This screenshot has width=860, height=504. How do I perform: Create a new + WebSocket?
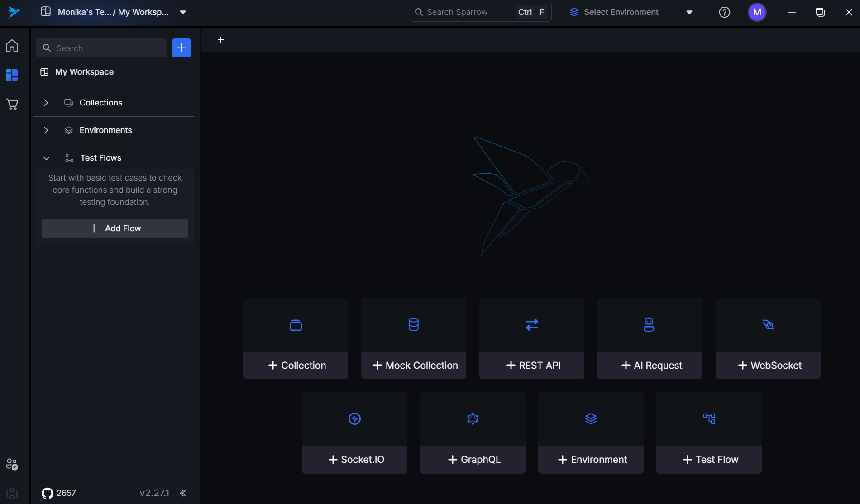[x=768, y=365]
